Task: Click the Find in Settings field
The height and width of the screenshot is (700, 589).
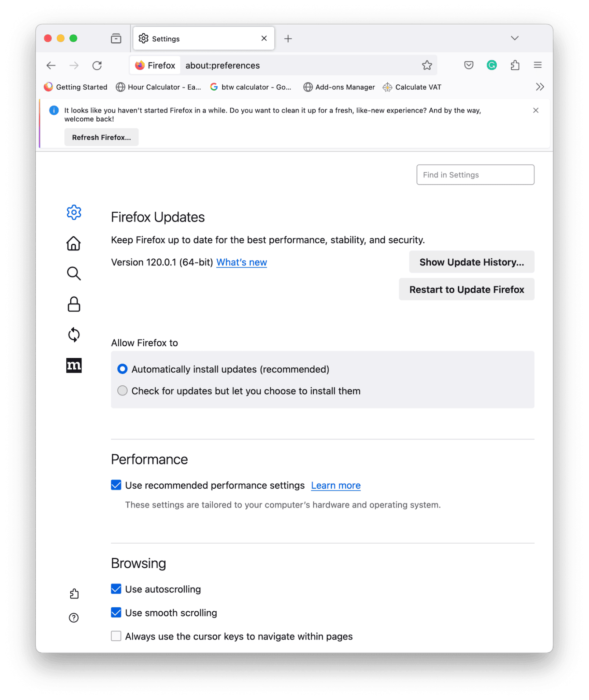Action: [x=475, y=175]
